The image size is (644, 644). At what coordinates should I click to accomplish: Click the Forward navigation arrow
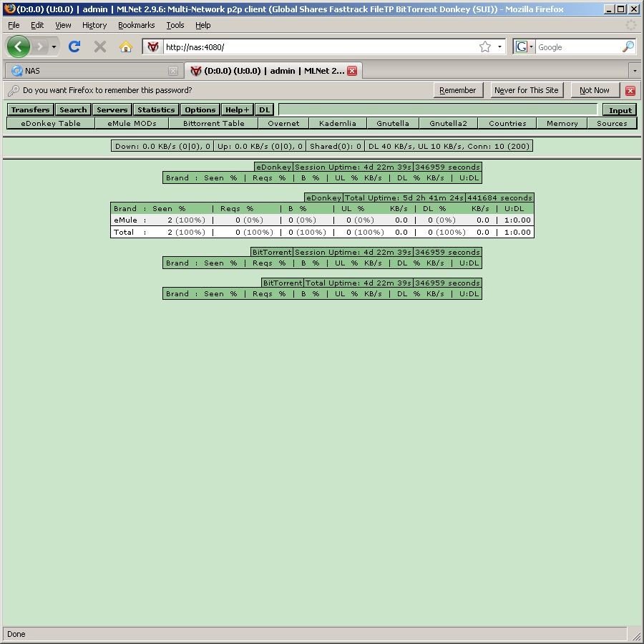click(x=40, y=47)
